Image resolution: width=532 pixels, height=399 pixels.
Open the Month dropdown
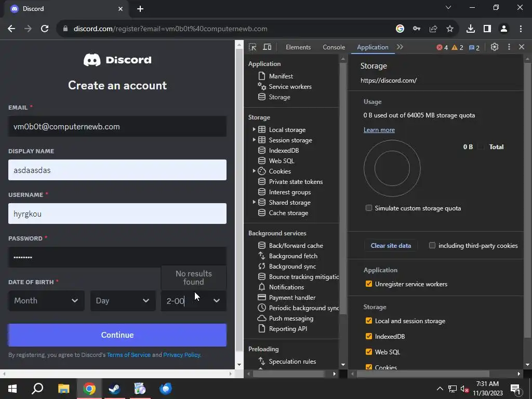pyautogui.click(x=46, y=301)
